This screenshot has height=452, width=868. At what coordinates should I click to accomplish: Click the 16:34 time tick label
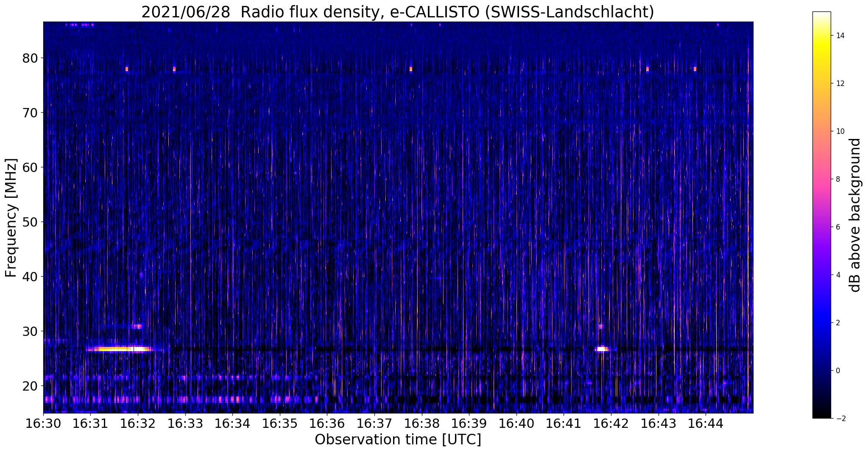coord(232,424)
